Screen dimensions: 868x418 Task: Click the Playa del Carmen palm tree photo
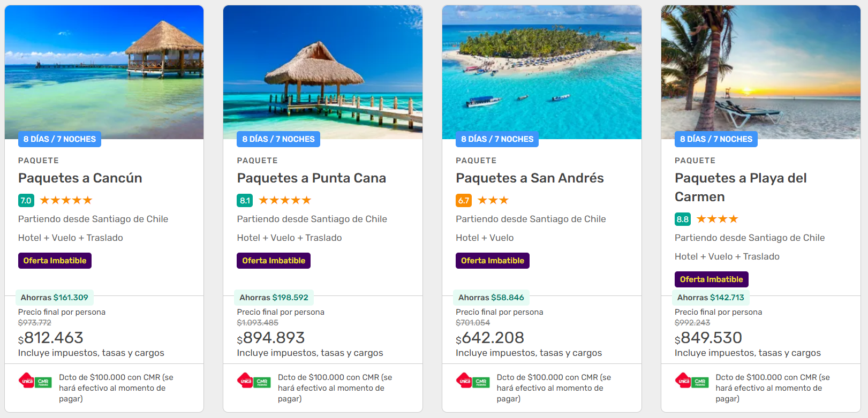[x=761, y=70]
